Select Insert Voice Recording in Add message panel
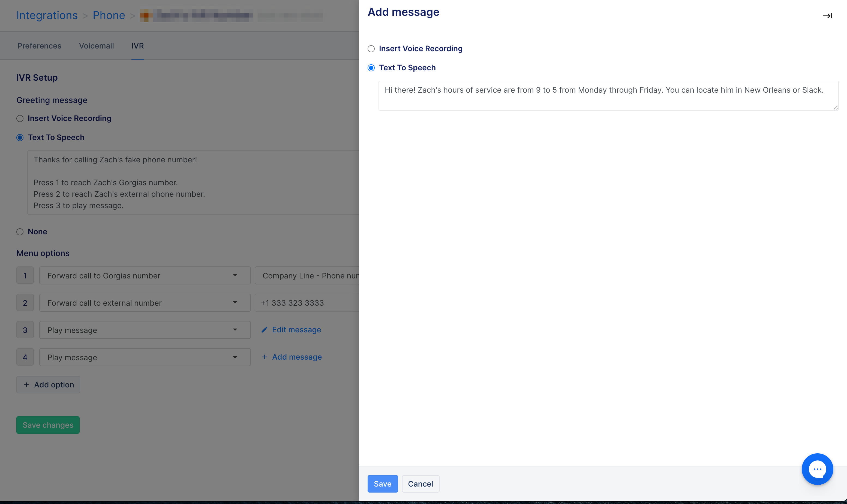Screen dimensions: 847x504 (371, 49)
